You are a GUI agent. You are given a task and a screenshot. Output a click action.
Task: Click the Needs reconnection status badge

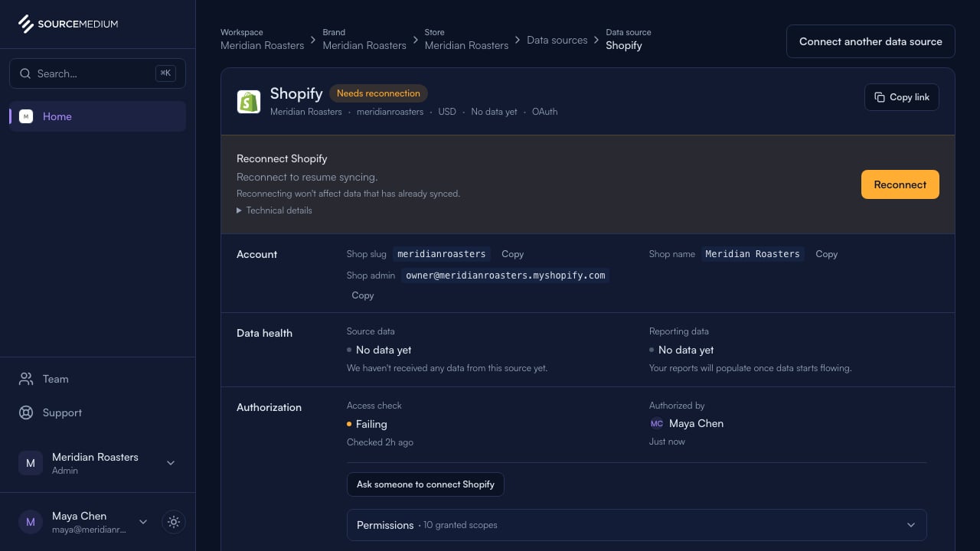(x=378, y=93)
